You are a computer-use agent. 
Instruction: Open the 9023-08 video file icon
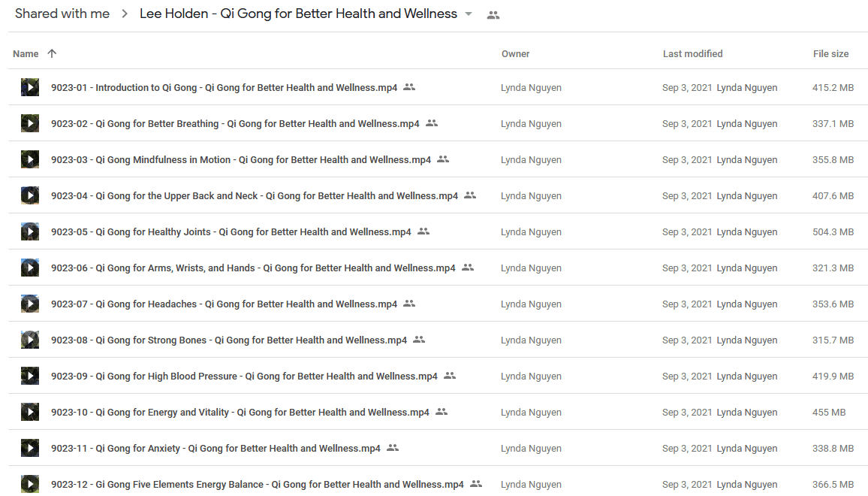coord(30,340)
